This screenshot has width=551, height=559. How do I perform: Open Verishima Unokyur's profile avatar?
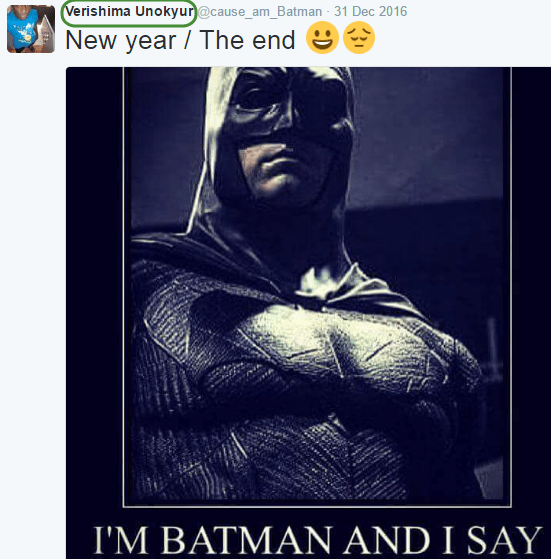click(31, 29)
